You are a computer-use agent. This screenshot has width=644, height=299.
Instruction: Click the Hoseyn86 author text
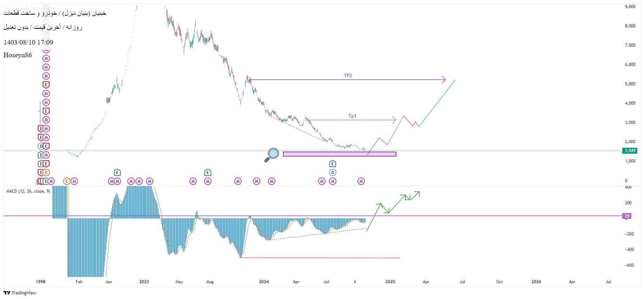pyautogui.click(x=18, y=55)
